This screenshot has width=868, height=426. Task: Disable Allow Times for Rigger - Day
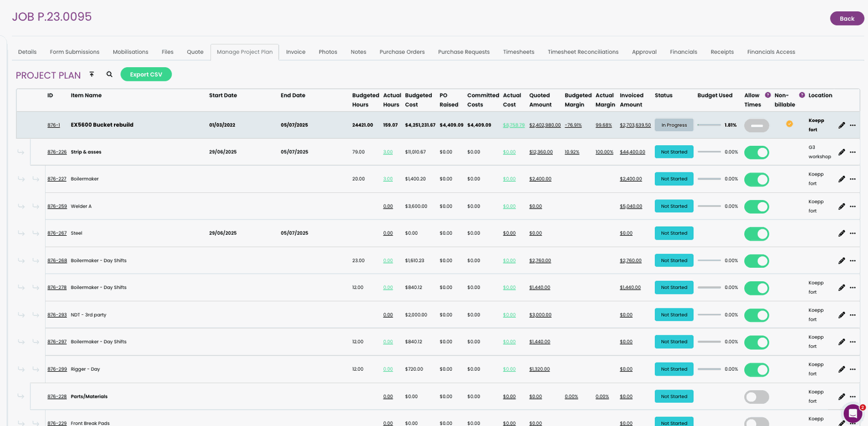(757, 370)
